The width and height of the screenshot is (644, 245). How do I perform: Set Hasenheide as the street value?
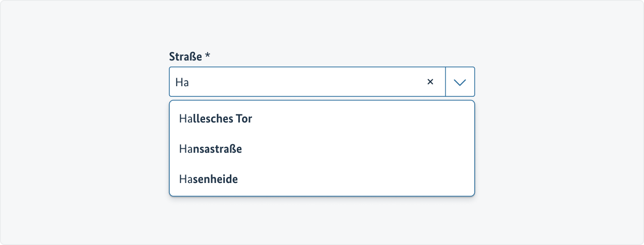(x=209, y=179)
